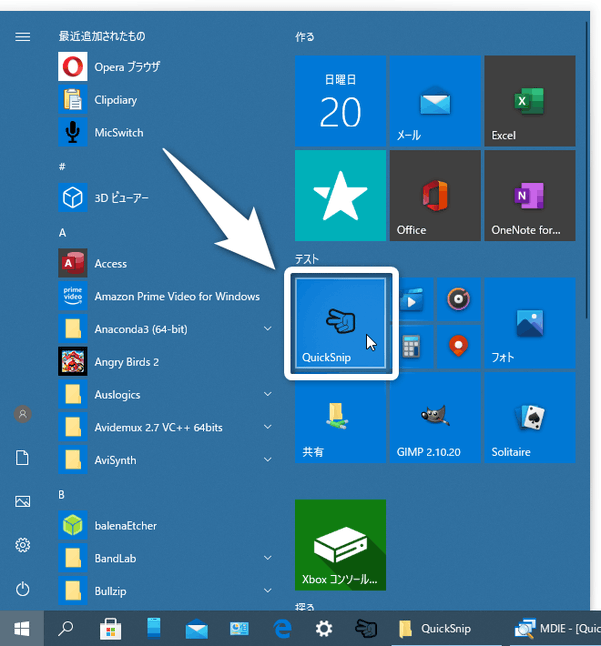Open the Power options button
Screen dimensions: 601x646
tap(23, 589)
